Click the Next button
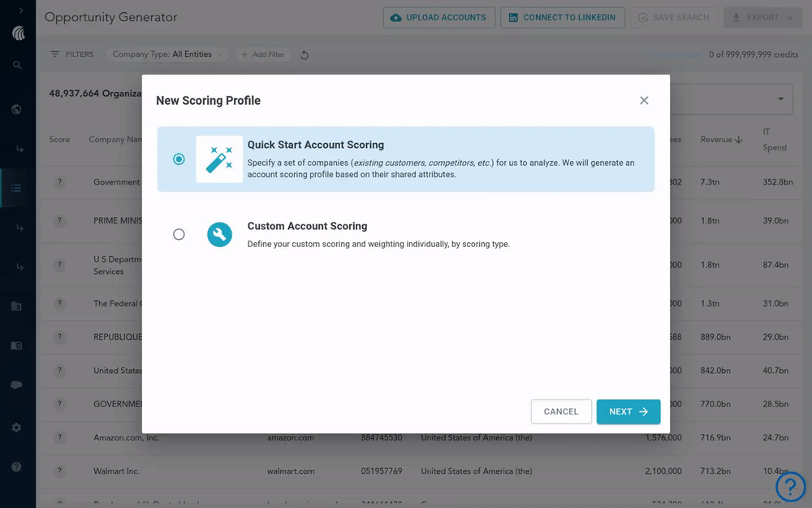The image size is (812, 508). (628, 411)
